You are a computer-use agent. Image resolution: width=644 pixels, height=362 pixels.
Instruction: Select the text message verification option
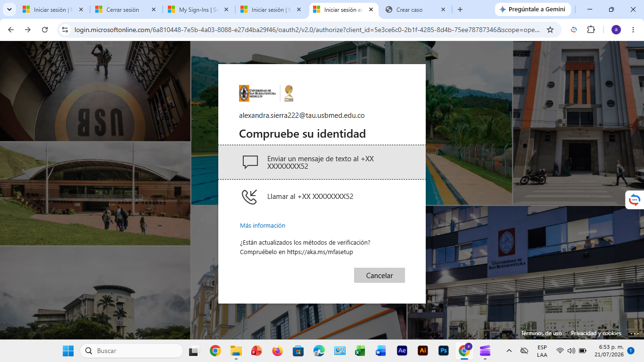322,162
